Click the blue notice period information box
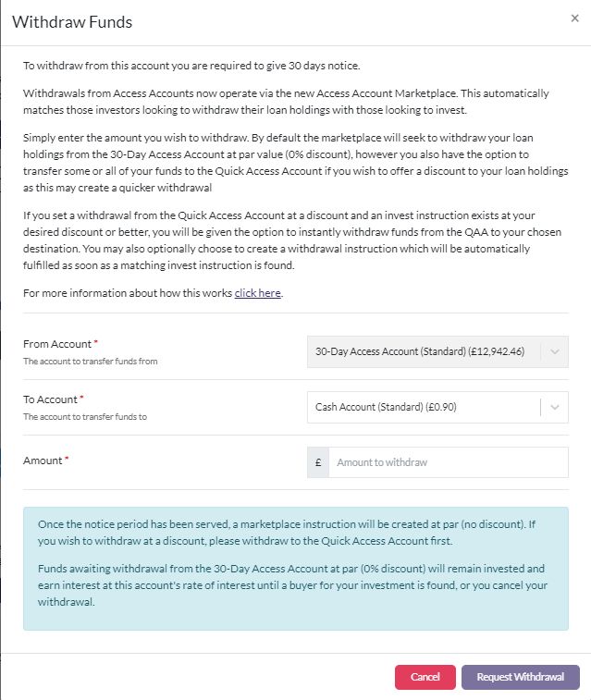 click(296, 569)
